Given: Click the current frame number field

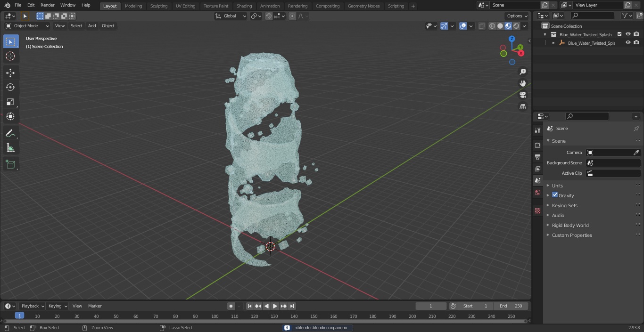Looking at the screenshot, I should coord(431,306).
